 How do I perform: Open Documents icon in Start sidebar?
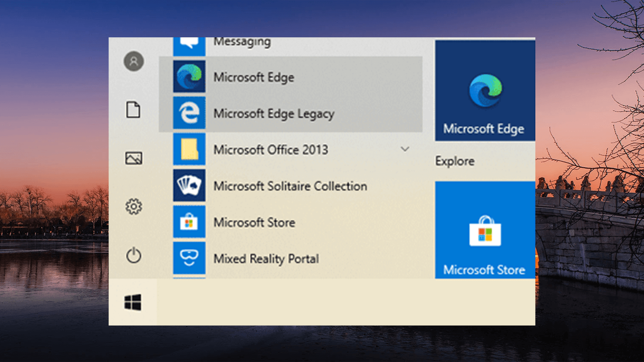pos(133,109)
